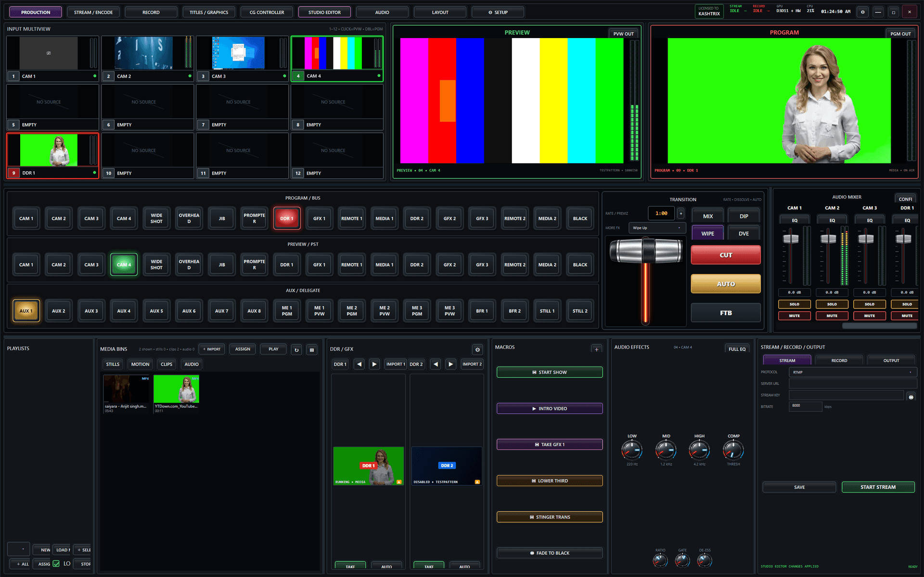
Task: Switch to the Stream / Encode tab
Action: [93, 12]
